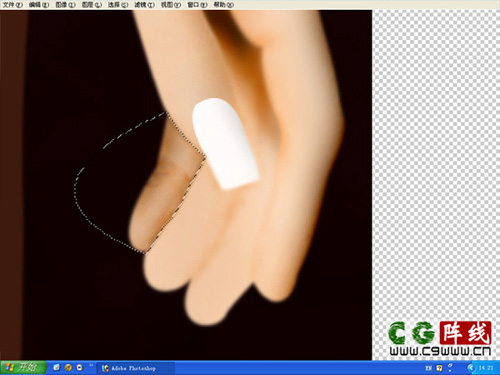The width and height of the screenshot is (500, 375).
Task: Click the first quick launch icon
Action: [57, 368]
